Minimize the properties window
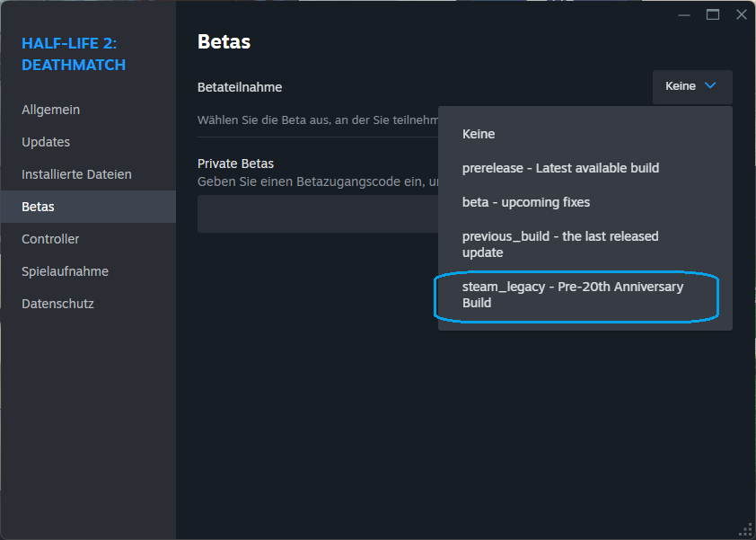The width and height of the screenshot is (756, 540). click(x=683, y=14)
